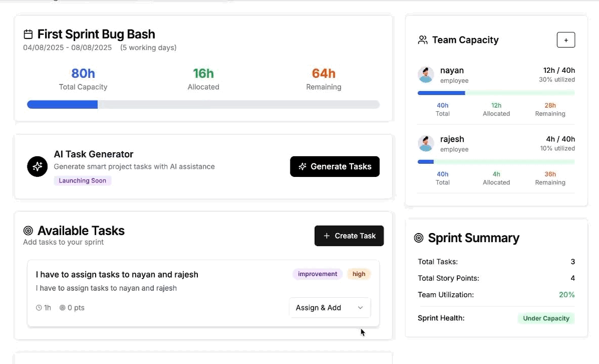599x364 pixels.
Task: Select the 80h Total Capacity value
Action: point(83,73)
